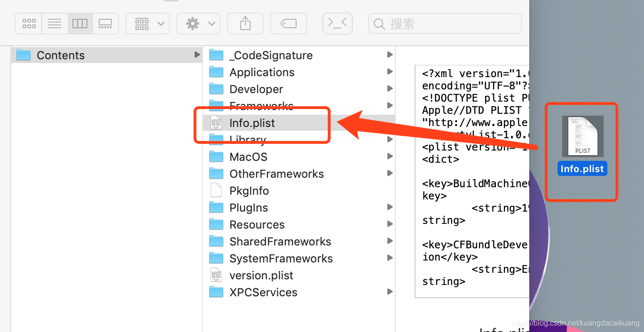Image resolution: width=644 pixels, height=332 pixels.
Task: Expand the _CodeSignature folder arrow
Action: pyautogui.click(x=390, y=55)
